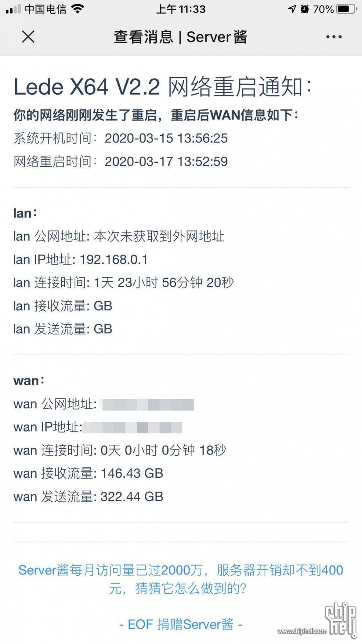Viewport: 362px width, 644px height.
Task: Tap the wan 接收流量 146.43 GB line
Action: click(88, 473)
